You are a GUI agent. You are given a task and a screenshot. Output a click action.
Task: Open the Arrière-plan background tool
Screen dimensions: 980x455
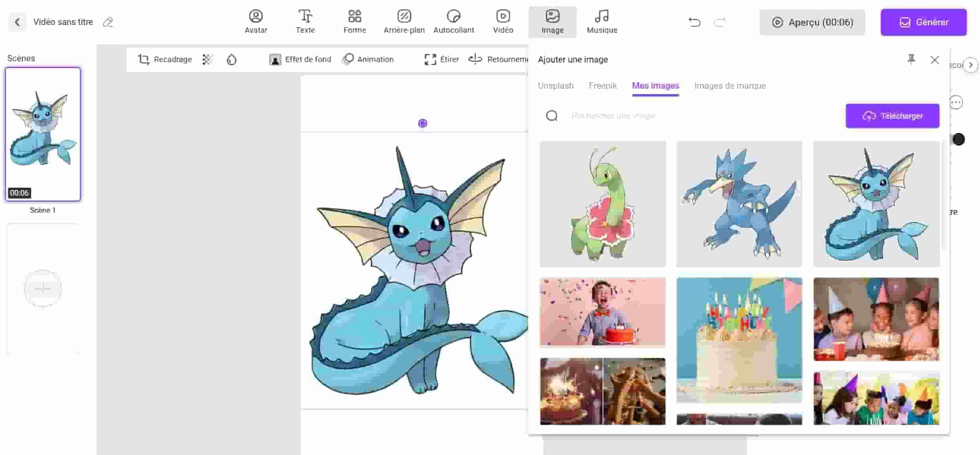coord(404,22)
